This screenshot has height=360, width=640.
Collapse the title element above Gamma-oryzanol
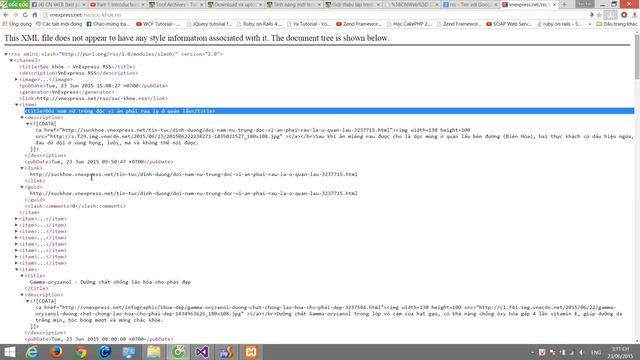click(22, 276)
